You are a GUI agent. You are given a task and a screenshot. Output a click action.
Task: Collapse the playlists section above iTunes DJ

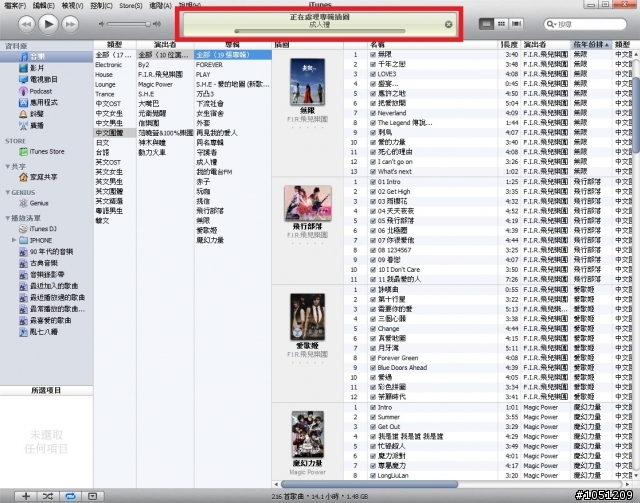[x=7, y=218]
